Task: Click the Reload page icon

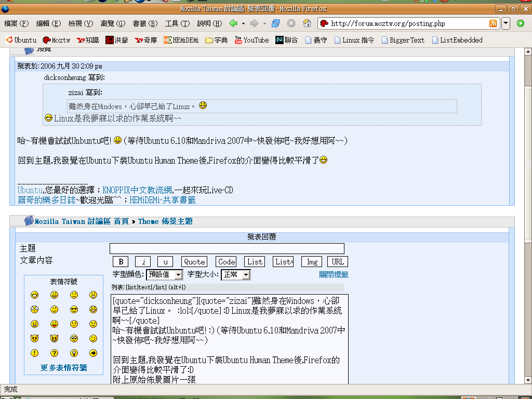Action: tap(275, 23)
